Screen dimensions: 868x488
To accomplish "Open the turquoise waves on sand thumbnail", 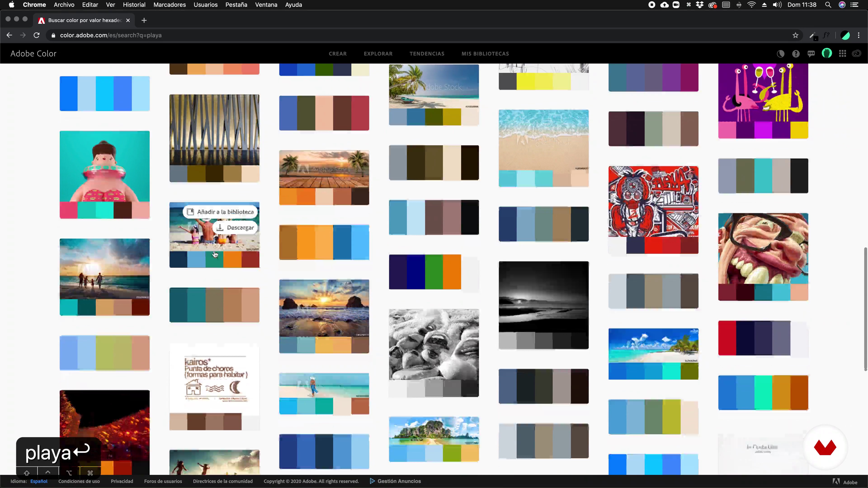I will click(x=543, y=140).
